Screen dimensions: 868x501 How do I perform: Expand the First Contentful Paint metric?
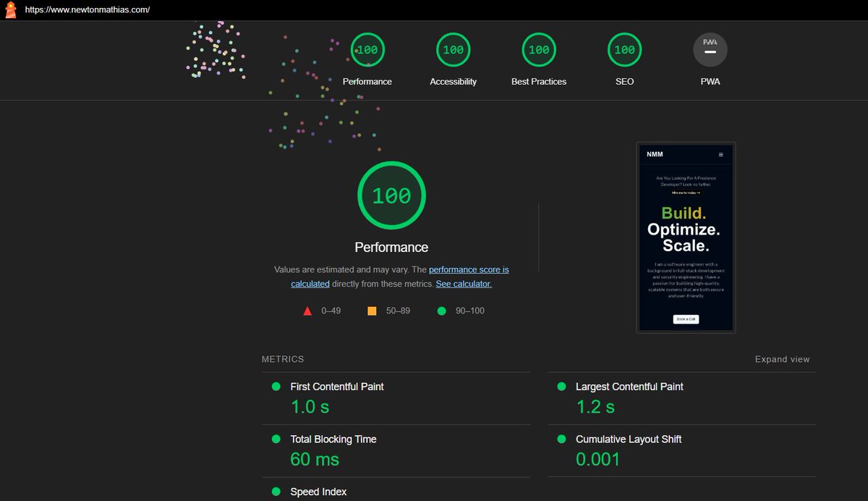(396, 399)
